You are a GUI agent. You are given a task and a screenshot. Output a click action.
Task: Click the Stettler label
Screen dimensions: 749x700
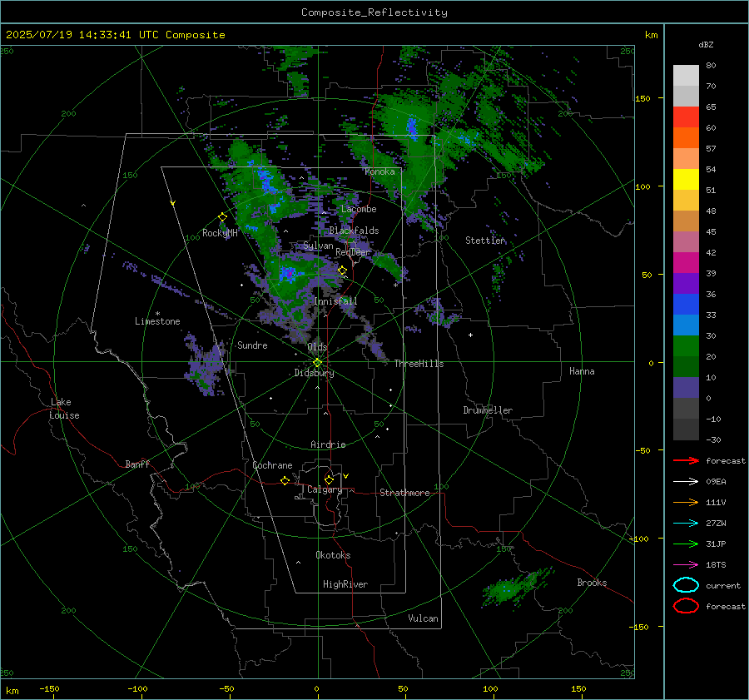click(x=485, y=241)
